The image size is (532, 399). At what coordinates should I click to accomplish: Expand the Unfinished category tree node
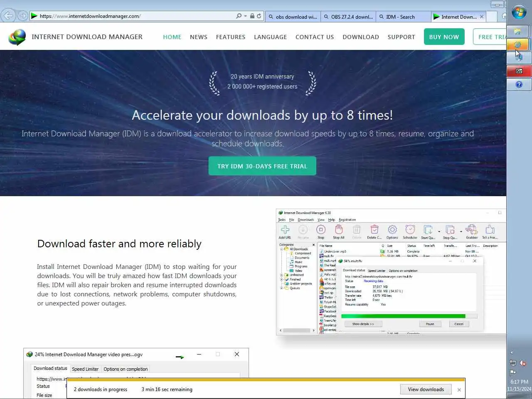coord(281,275)
